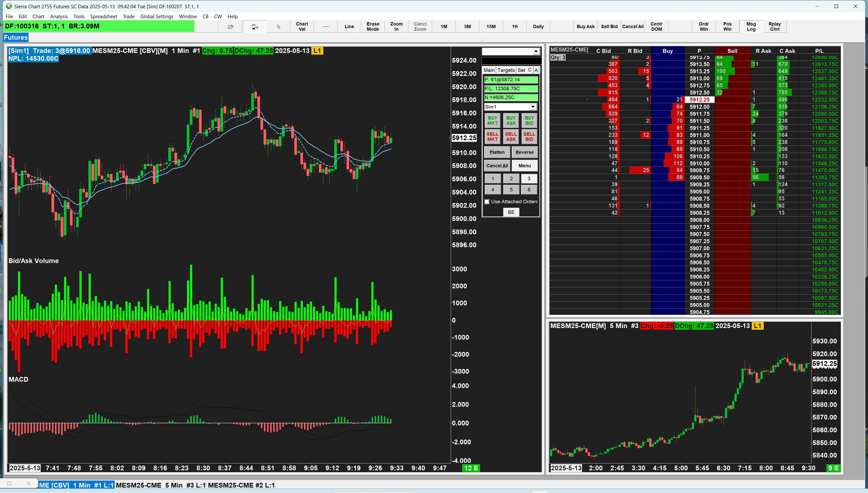Enable Use Attached Orders checkbox
868x493 pixels.
[487, 201]
